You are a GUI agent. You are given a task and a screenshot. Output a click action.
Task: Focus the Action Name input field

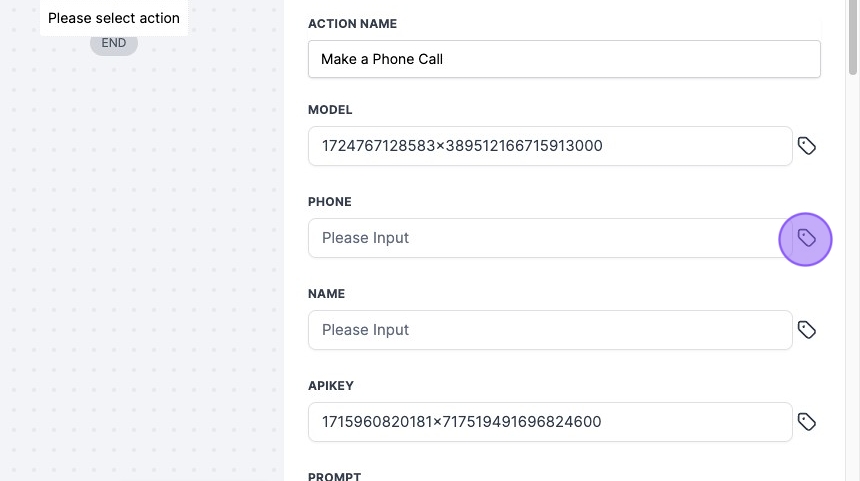click(x=564, y=59)
